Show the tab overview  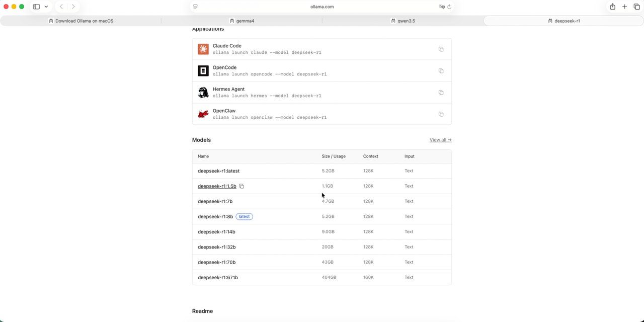636,7
